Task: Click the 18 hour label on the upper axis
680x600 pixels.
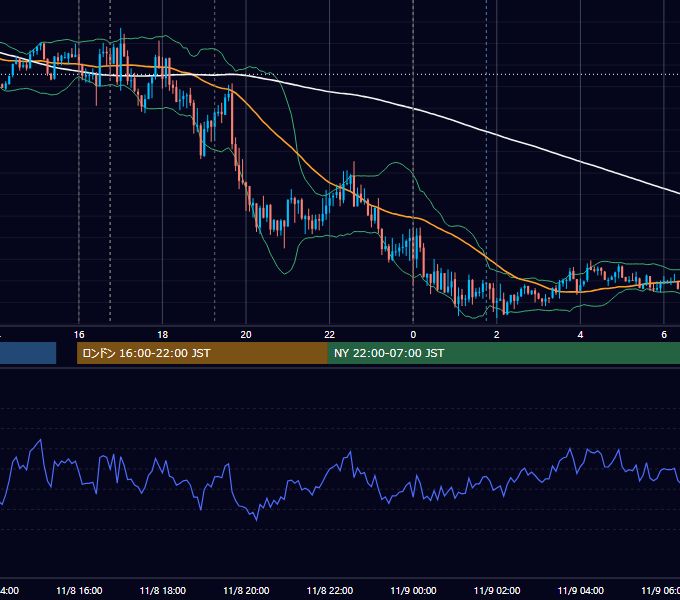Action: pyautogui.click(x=162, y=335)
